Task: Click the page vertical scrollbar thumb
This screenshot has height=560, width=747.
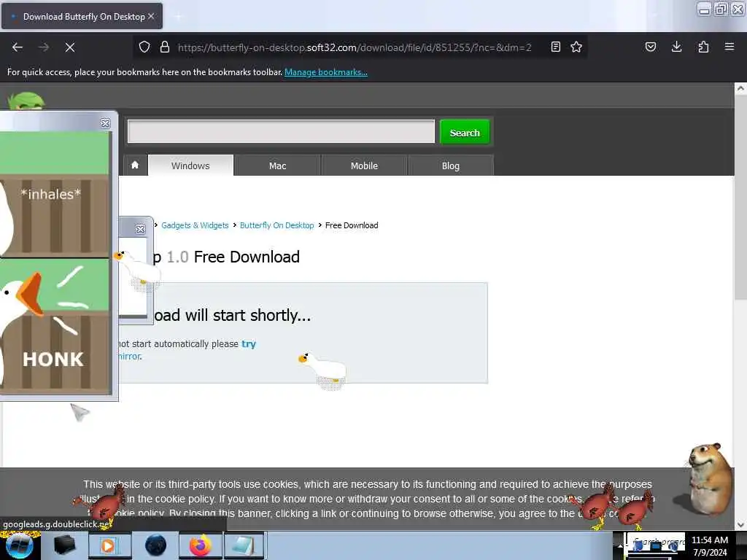Action: click(740, 198)
